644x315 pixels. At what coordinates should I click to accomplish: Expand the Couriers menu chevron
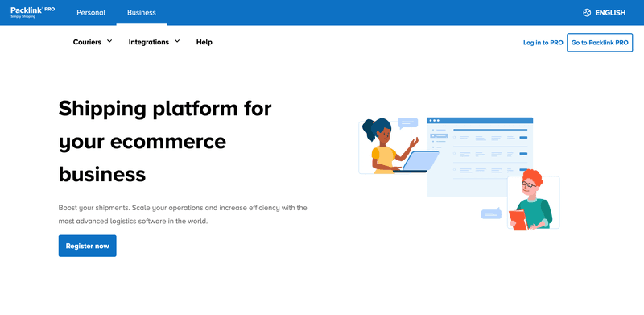coord(109,41)
